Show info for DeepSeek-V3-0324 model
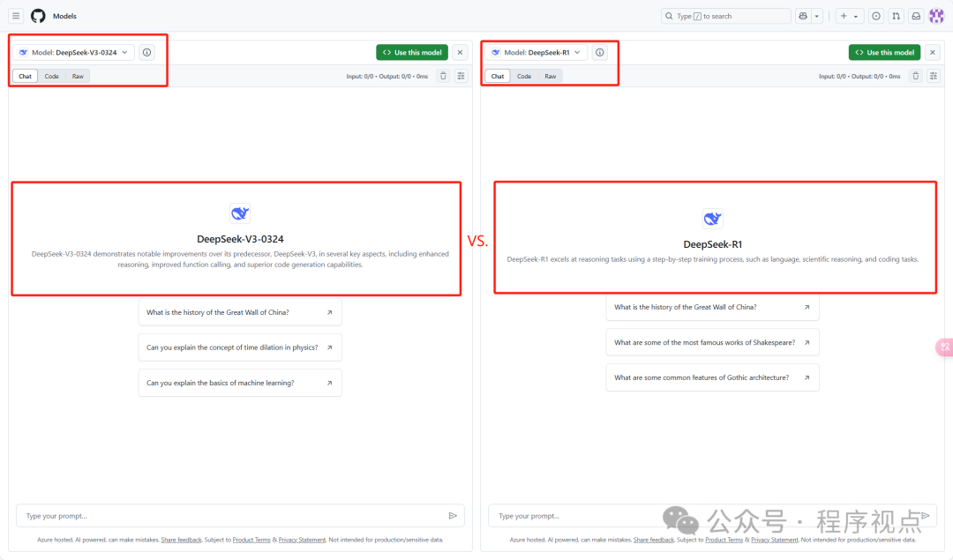Viewport: 953px width, 560px height. pyautogui.click(x=146, y=52)
